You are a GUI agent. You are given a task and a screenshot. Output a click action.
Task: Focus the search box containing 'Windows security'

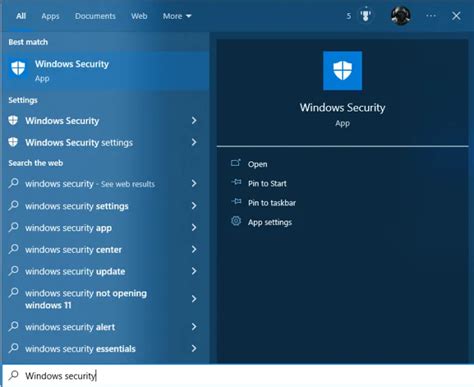237,376
